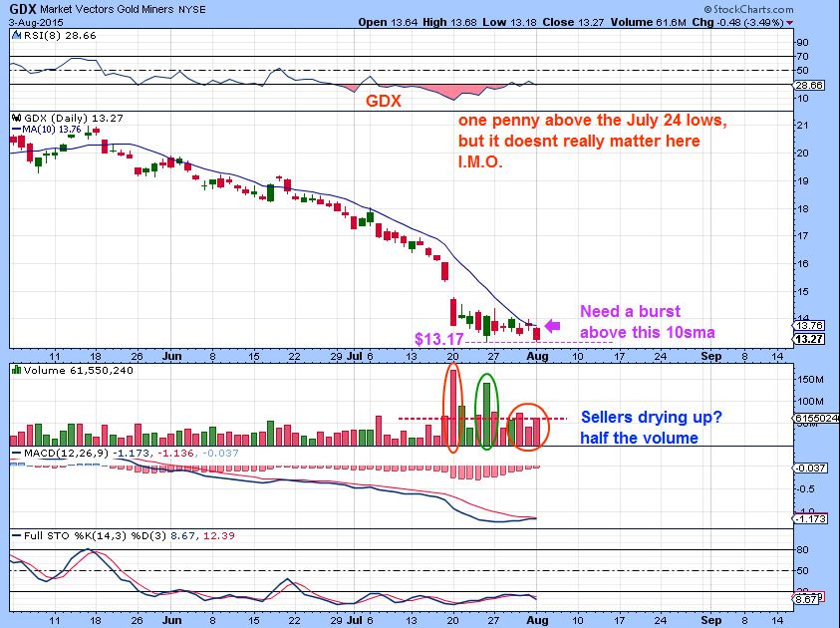Click the 16 mark on the price axis
The image size is (840, 628).
(x=803, y=263)
